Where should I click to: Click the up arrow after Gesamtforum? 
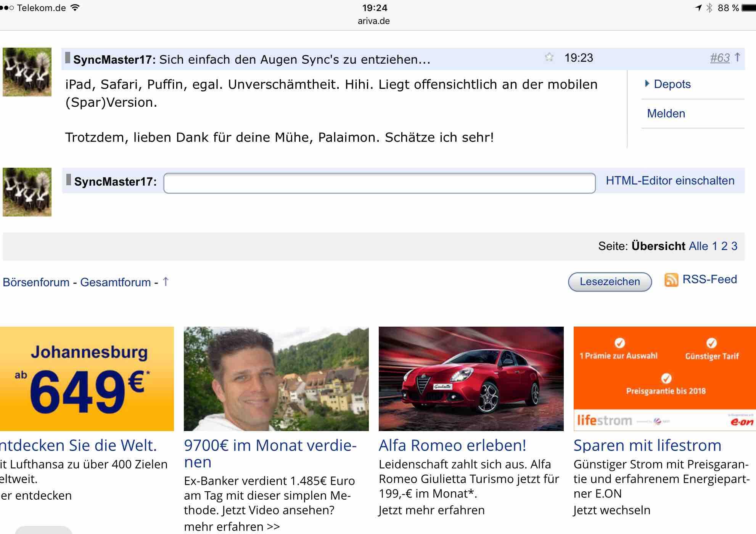(x=166, y=282)
